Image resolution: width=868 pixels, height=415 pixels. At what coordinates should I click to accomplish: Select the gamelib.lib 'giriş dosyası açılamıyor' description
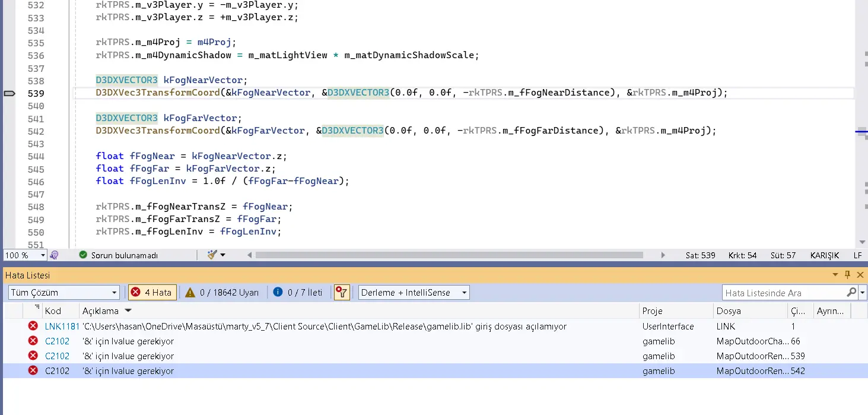pos(325,326)
